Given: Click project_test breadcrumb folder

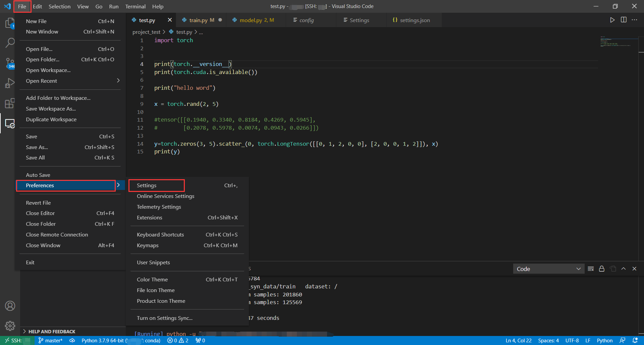Looking at the screenshot, I should point(146,32).
